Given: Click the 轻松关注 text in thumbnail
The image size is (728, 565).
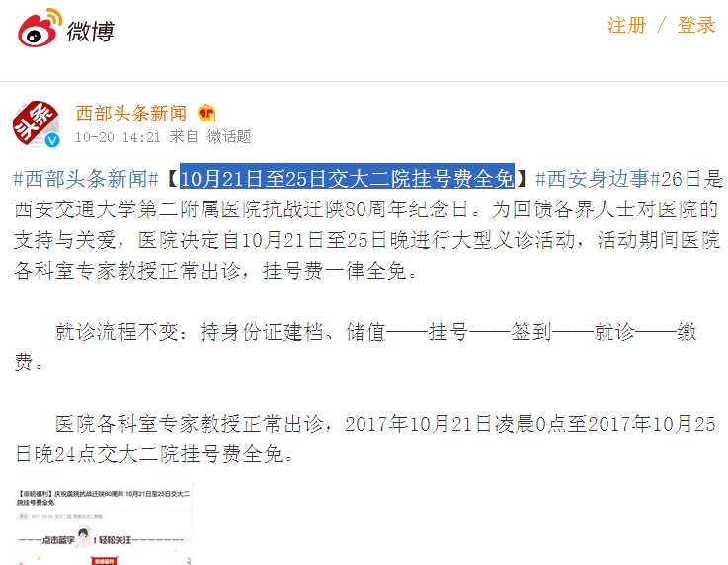Looking at the screenshot, I should [x=115, y=540].
